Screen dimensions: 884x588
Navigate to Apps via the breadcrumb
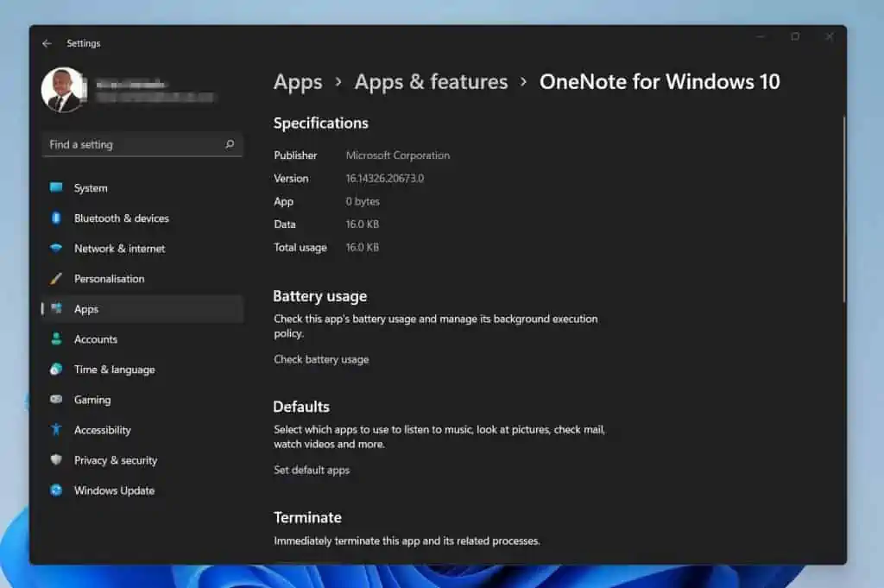pos(298,81)
